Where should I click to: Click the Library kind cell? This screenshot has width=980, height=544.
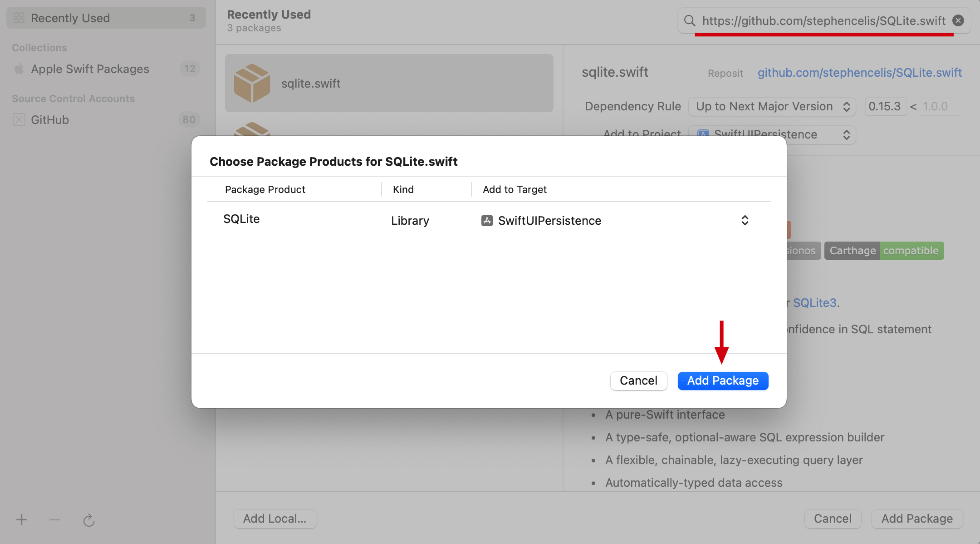(410, 221)
